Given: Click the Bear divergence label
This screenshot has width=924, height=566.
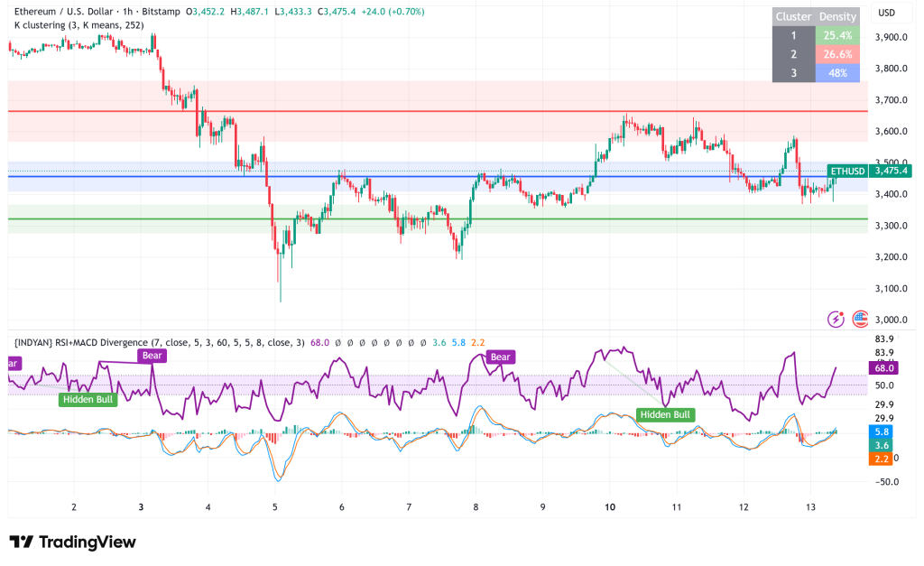Looking at the screenshot, I should tap(152, 356).
